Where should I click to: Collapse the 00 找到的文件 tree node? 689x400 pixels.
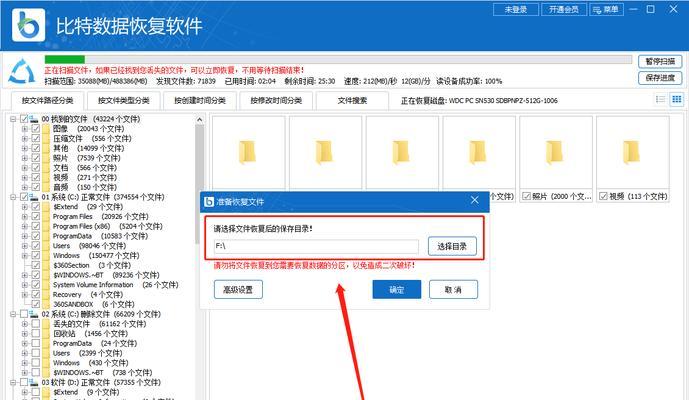[x=13, y=119]
